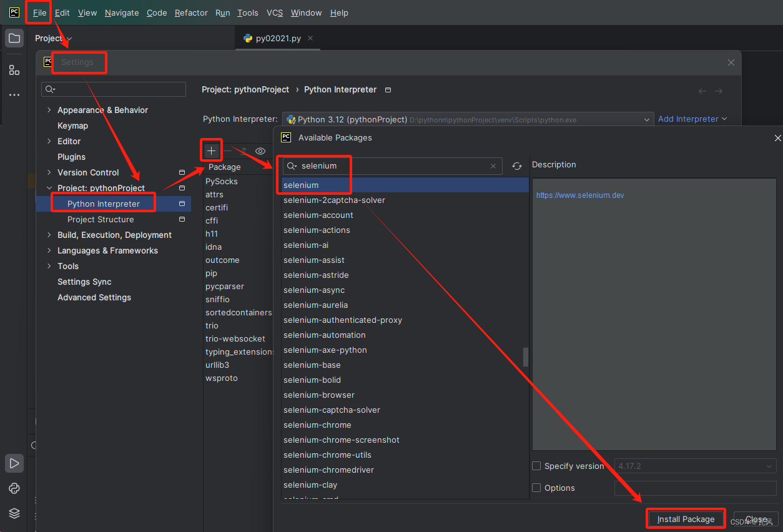Open the Structure tool window icon
The height and width of the screenshot is (532, 783).
click(14, 70)
